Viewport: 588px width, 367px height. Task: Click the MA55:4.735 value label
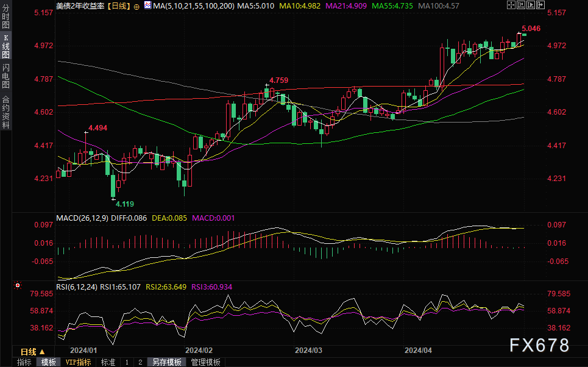(x=392, y=6)
